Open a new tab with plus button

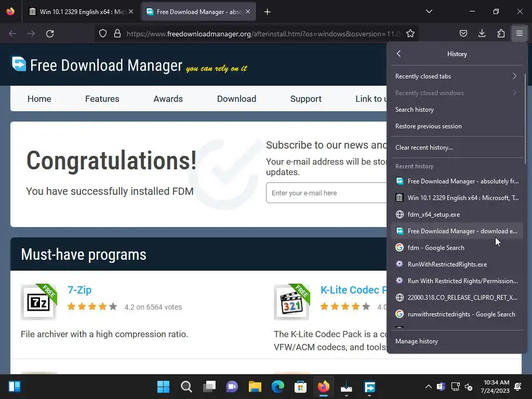tap(268, 12)
